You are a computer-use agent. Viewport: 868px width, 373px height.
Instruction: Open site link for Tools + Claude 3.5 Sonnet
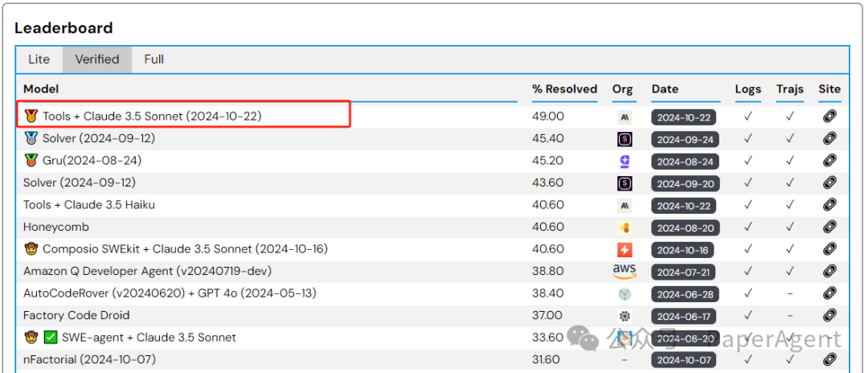(x=829, y=117)
